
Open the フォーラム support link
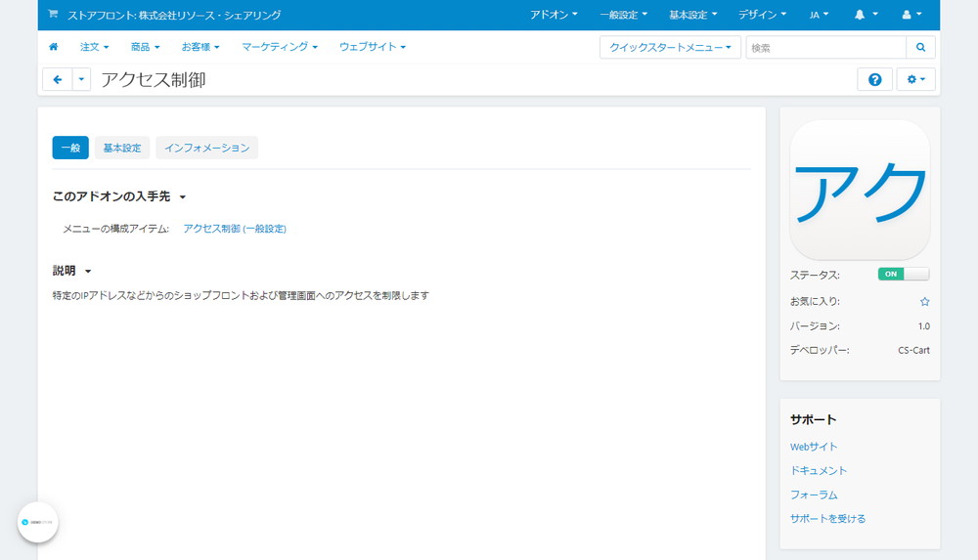814,495
